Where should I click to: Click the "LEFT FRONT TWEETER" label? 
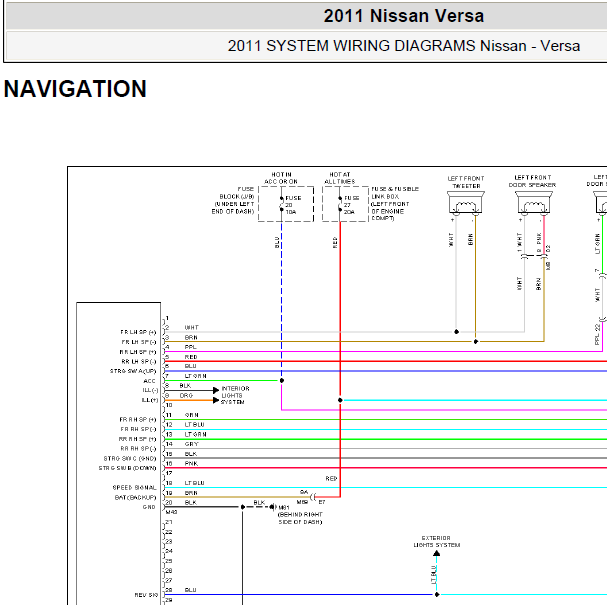[x=466, y=182]
